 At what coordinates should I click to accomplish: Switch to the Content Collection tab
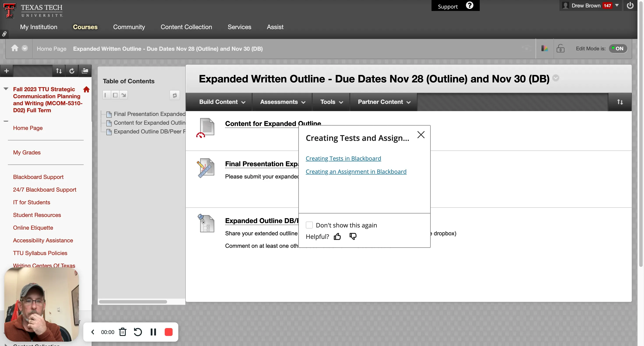(186, 27)
